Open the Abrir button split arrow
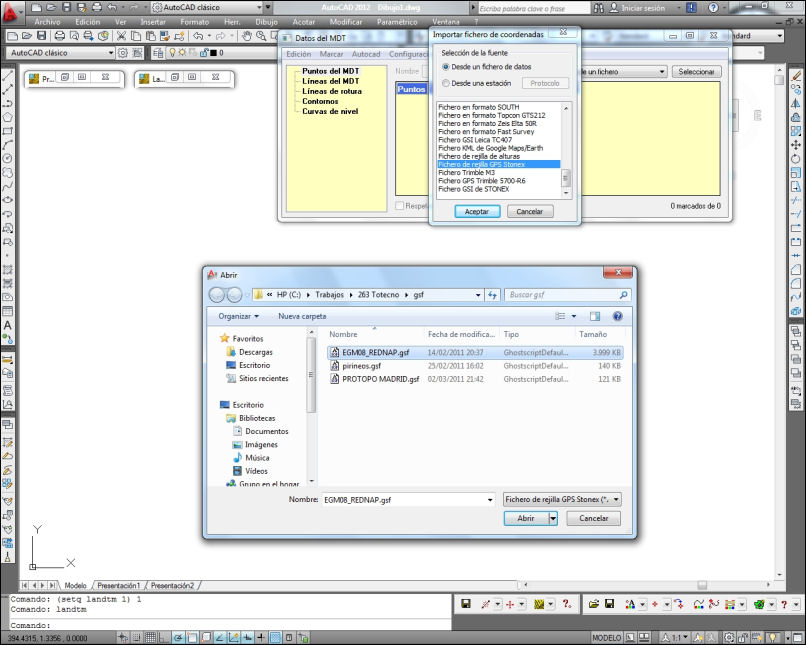The width and height of the screenshot is (806, 645). coord(553,518)
